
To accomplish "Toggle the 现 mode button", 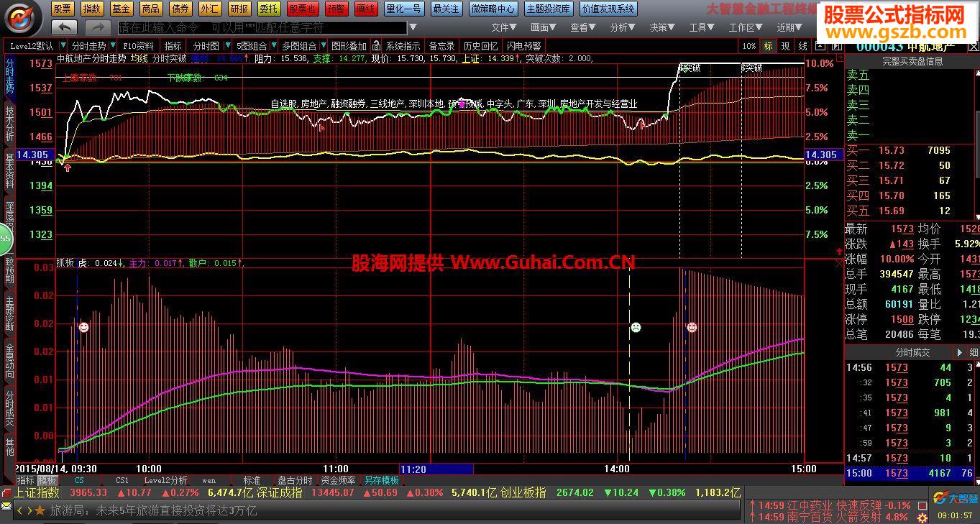I will pyautogui.click(x=785, y=46).
